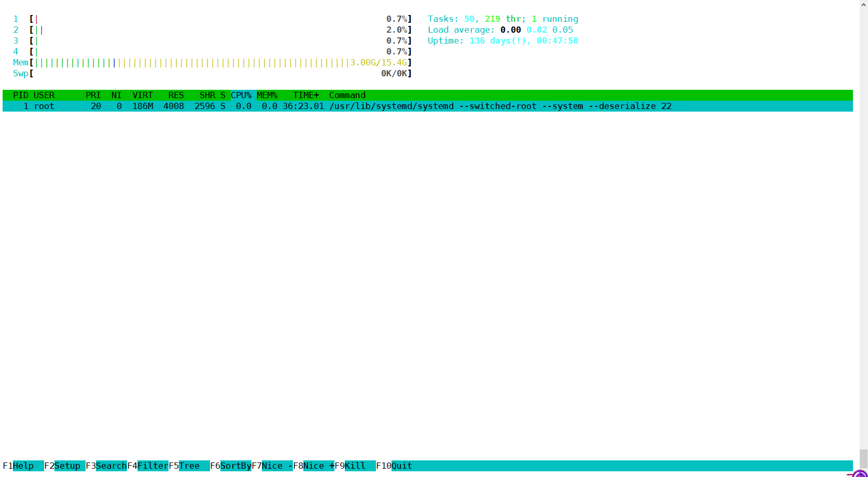Click the memory value 3.00G/15.4G
This screenshot has height=477, width=868.
[x=379, y=62]
